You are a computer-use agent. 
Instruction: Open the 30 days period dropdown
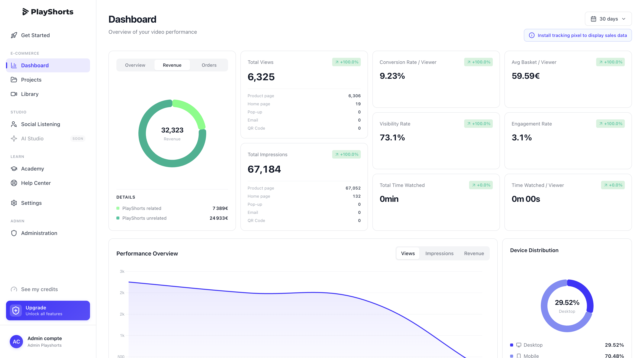coord(608,19)
